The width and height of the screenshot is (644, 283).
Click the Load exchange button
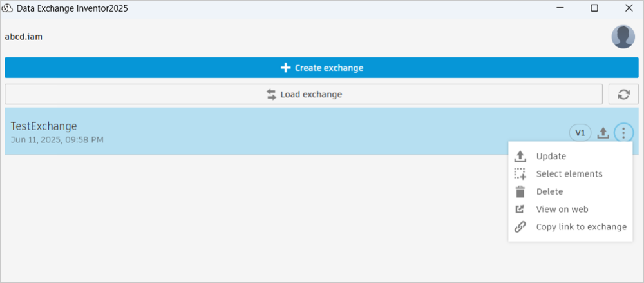click(x=303, y=94)
